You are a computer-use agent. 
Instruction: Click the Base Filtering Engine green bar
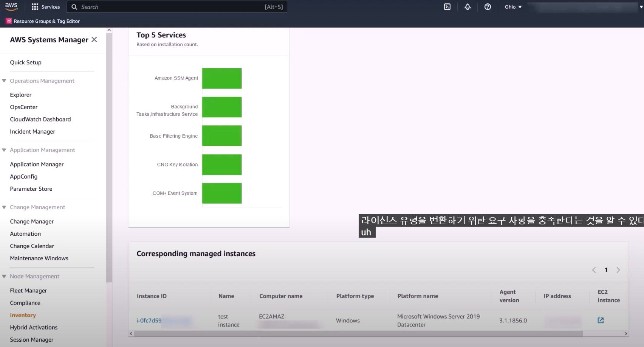[222, 135]
